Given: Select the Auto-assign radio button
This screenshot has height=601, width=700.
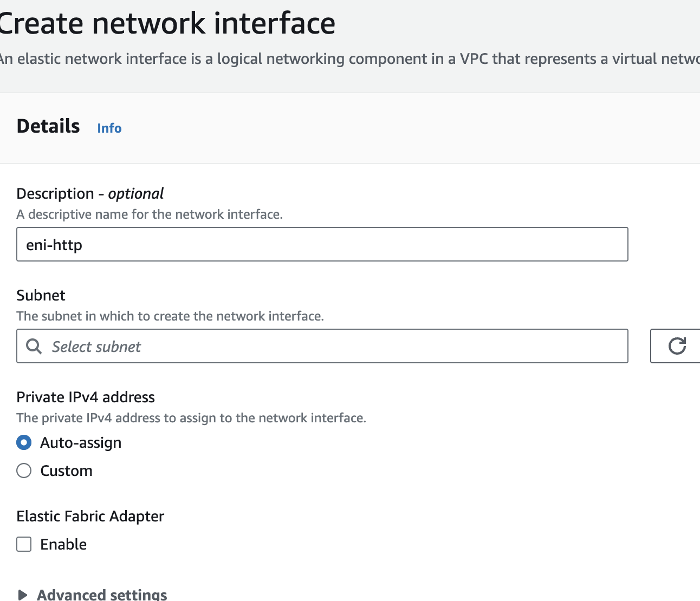Looking at the screenshot, I should click(24, 442).
